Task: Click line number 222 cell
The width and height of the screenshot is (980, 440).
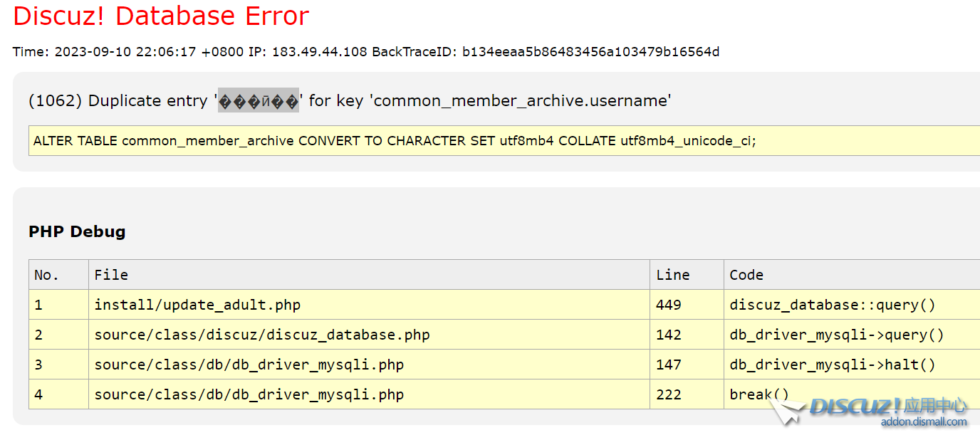Action: (x=669, y=394)
